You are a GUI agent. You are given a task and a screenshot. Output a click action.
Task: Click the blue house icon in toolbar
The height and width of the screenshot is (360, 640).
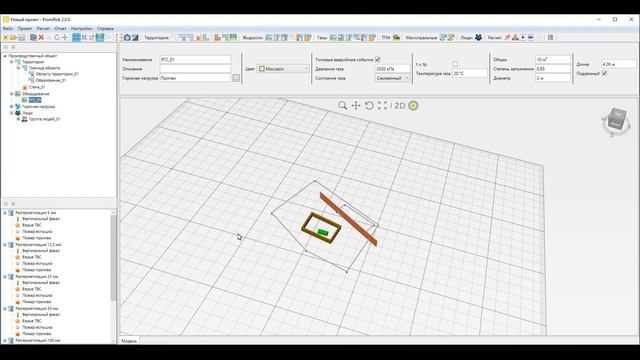127,38
